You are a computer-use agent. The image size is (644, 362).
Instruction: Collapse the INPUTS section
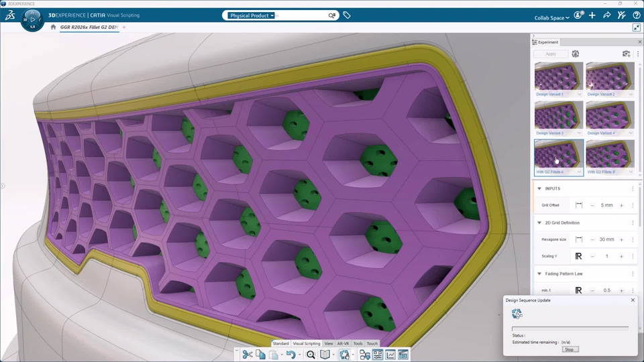[539, 189]
